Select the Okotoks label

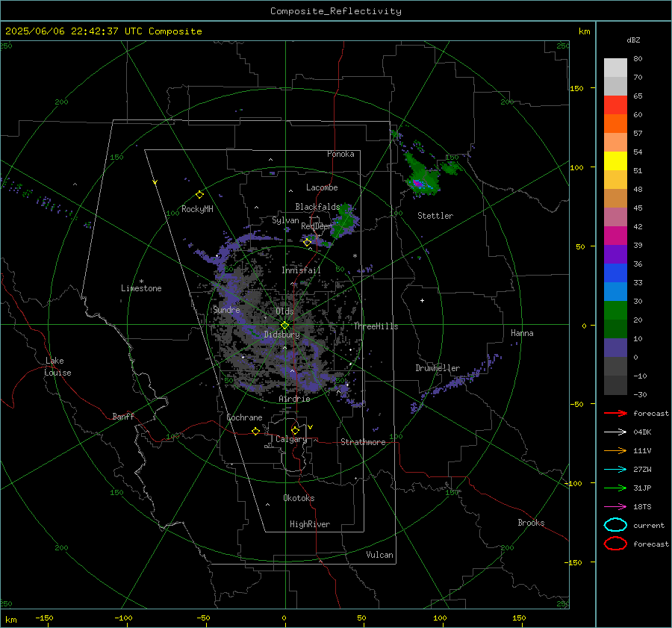[299, 498]
